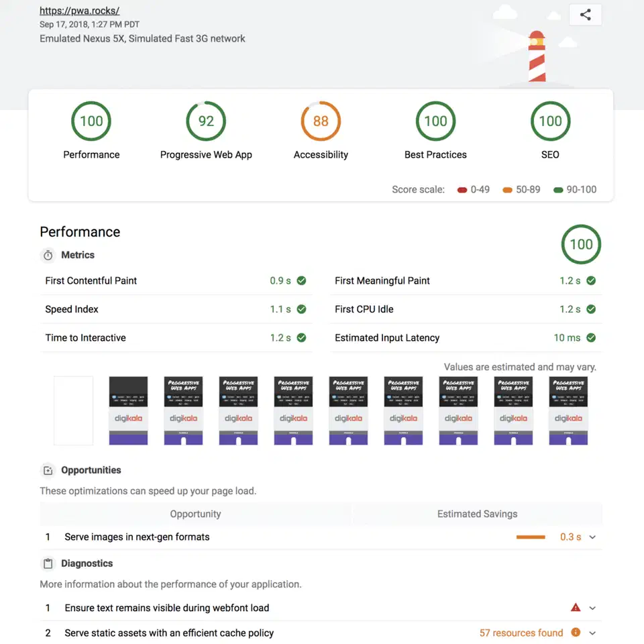Select the Progressive Web App score gauge
The image size is (644, 644).
pos(205,121)
